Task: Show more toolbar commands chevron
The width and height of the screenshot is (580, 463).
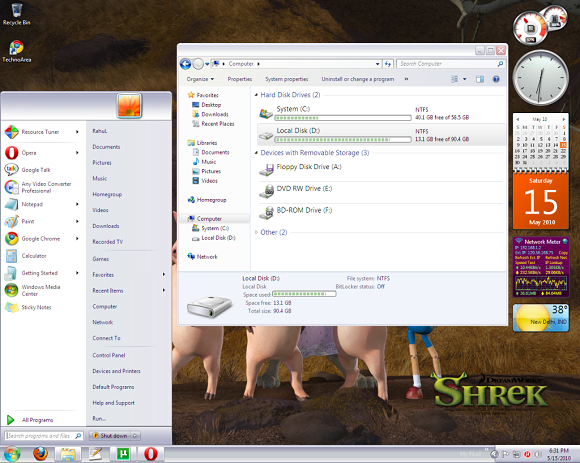Action: point(406,79)
